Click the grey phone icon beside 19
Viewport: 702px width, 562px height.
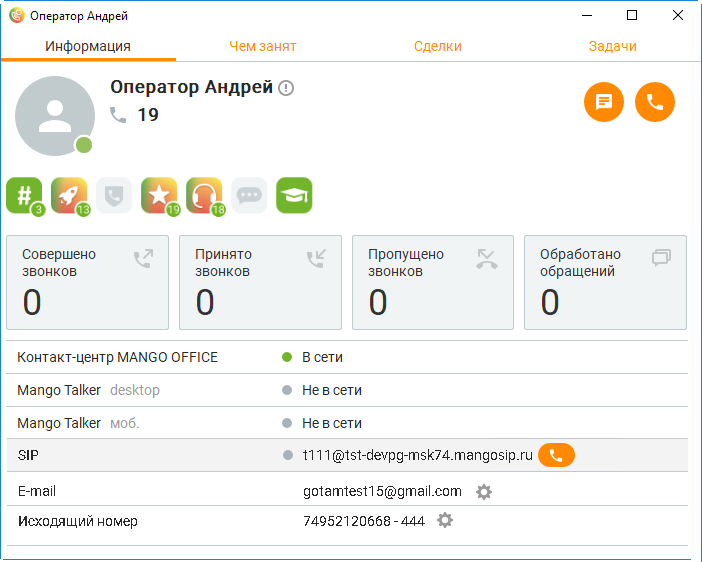tap(118, 115)
